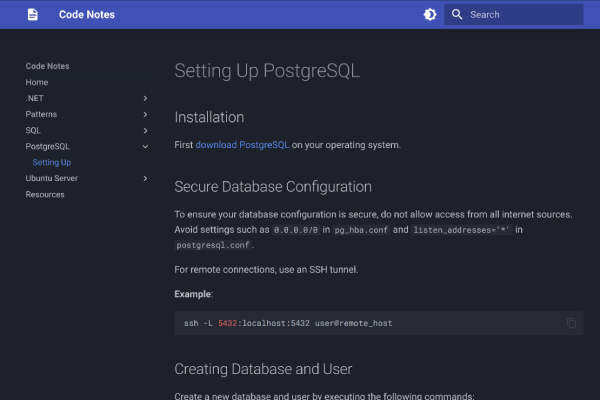Viewport: 600px width, 400px height.
Task: Click the Code Notes logo icon
Action: point(33,15)
